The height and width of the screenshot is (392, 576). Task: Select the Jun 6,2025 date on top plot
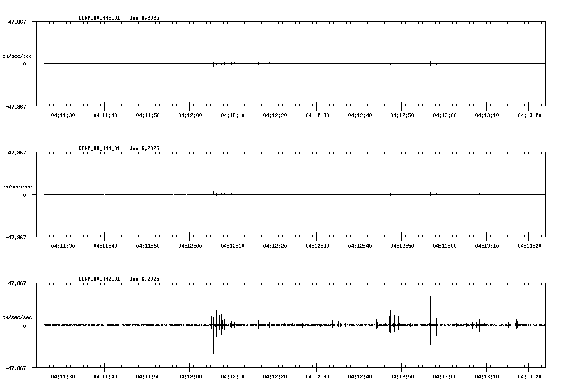pos(144,18)
